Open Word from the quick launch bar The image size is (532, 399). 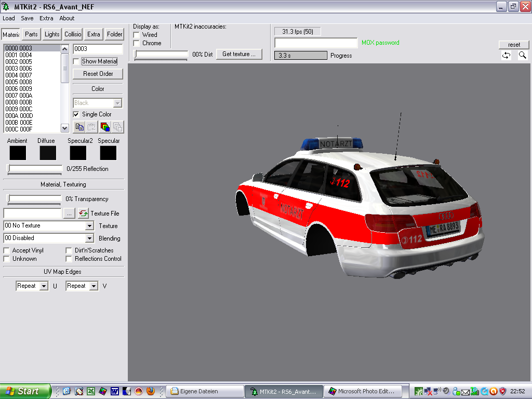click(x=115, y=391)
